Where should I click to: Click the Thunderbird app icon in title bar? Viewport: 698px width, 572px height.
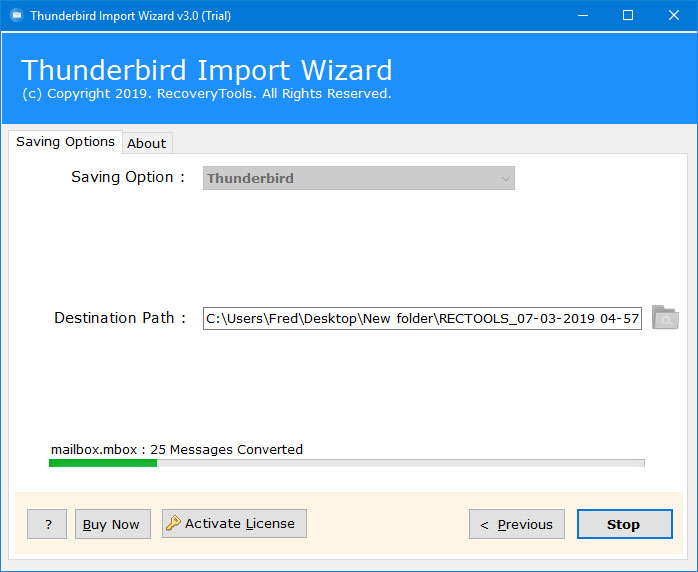tap(16, 16)
